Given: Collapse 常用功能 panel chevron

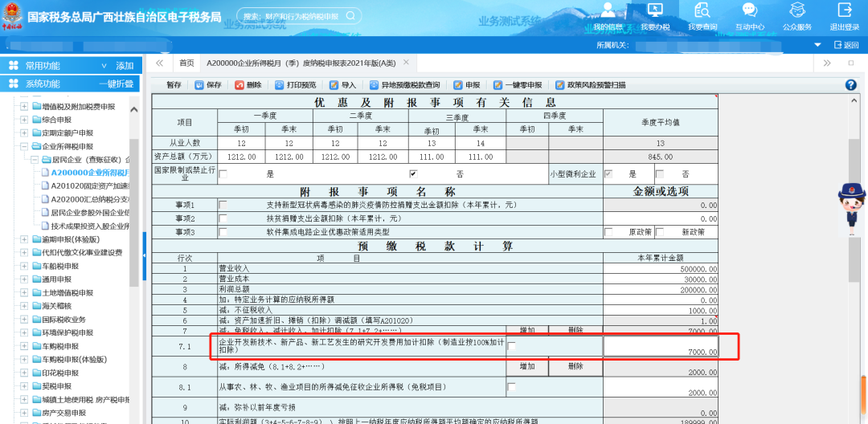Looking at the screenshot, I should [x=104, y=66].
